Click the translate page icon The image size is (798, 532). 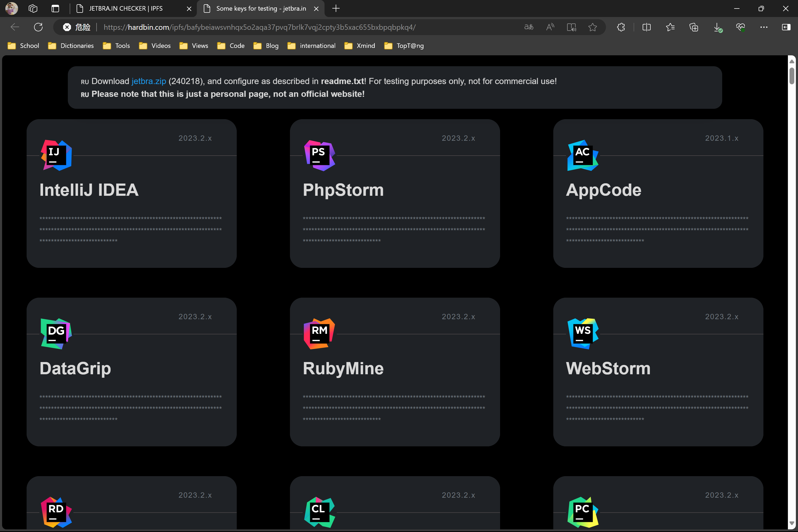tap(529, 27)
